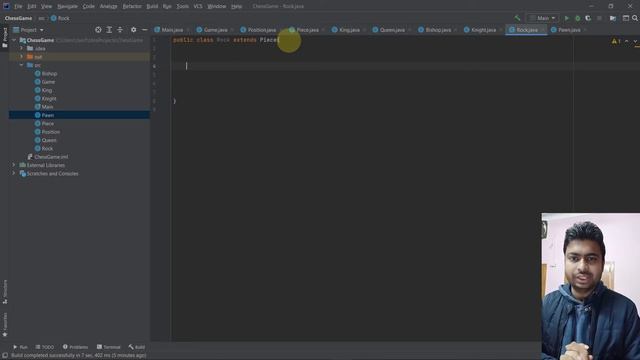
Task: Open Project Structure folder icon
Action: click(x=613, y=18)
